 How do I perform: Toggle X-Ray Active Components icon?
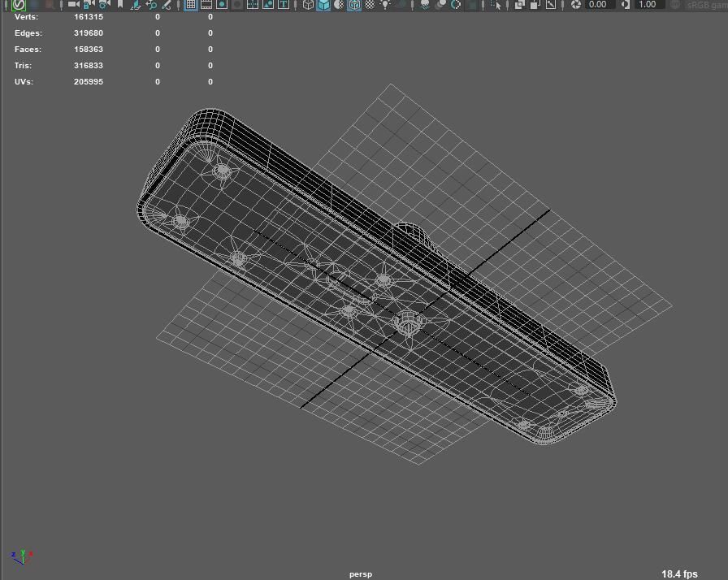pyautogui.click(x=535, y=5)
